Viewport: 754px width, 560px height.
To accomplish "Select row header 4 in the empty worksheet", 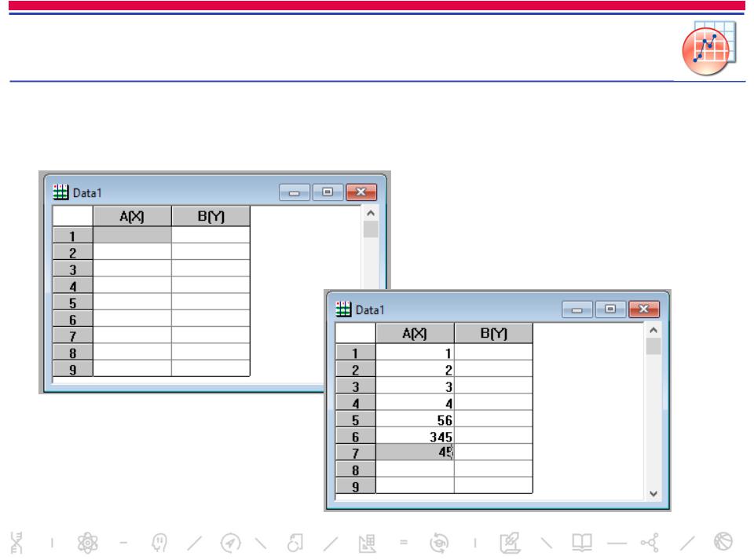I will click(x=72, y=286).
